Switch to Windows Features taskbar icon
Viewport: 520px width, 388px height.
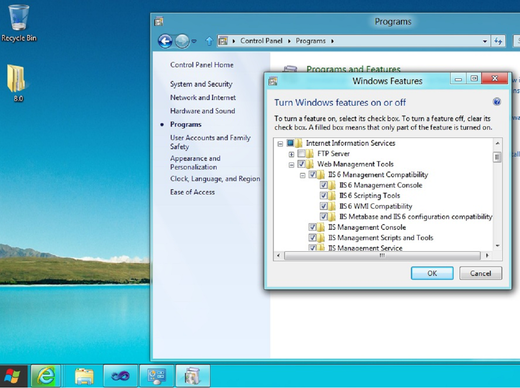(193, 376)
